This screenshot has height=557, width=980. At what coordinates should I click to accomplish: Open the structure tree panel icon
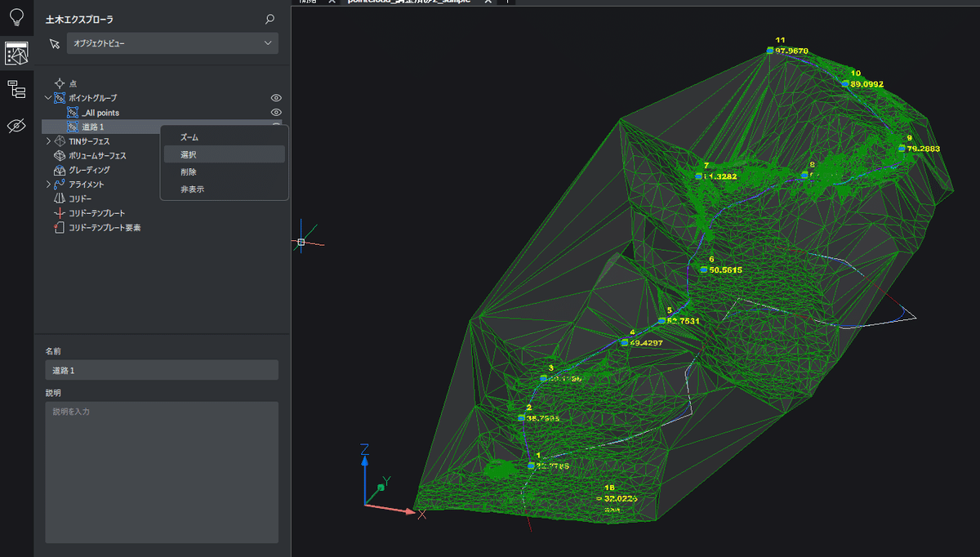[16, 90]
